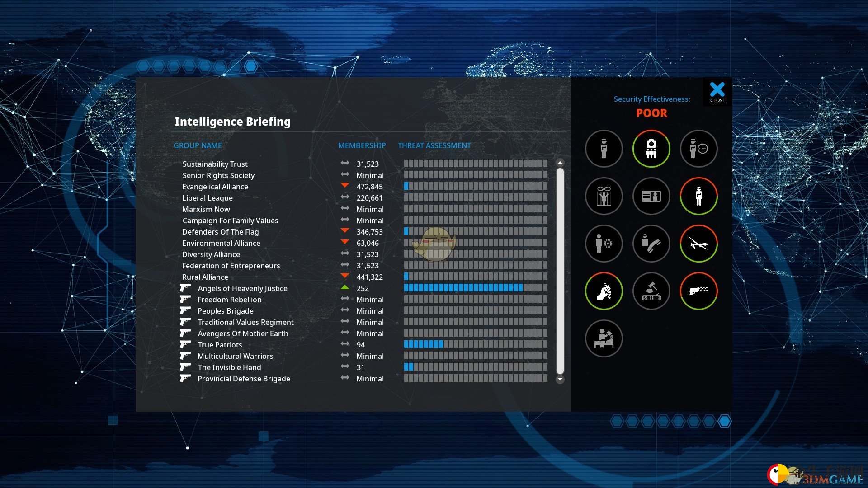Click the THREAT ASSESSMENT column header
The height and width of the screenshot is (488, 868).
434,145
